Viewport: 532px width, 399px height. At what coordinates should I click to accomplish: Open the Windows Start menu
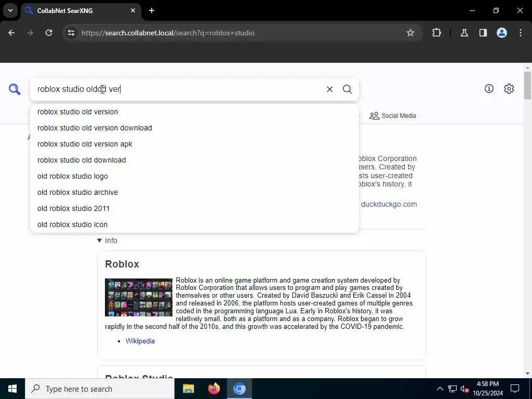[x=12, y=389]
